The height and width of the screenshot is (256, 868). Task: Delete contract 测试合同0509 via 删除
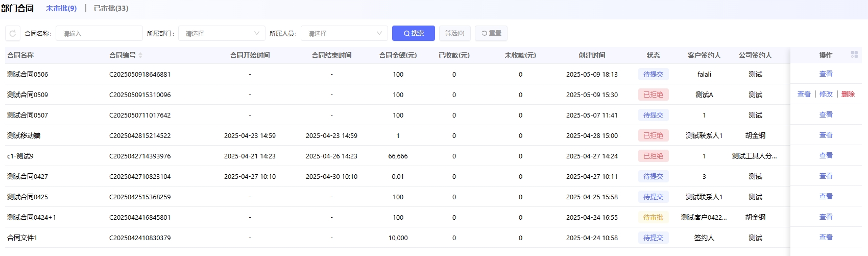[848, 95]
